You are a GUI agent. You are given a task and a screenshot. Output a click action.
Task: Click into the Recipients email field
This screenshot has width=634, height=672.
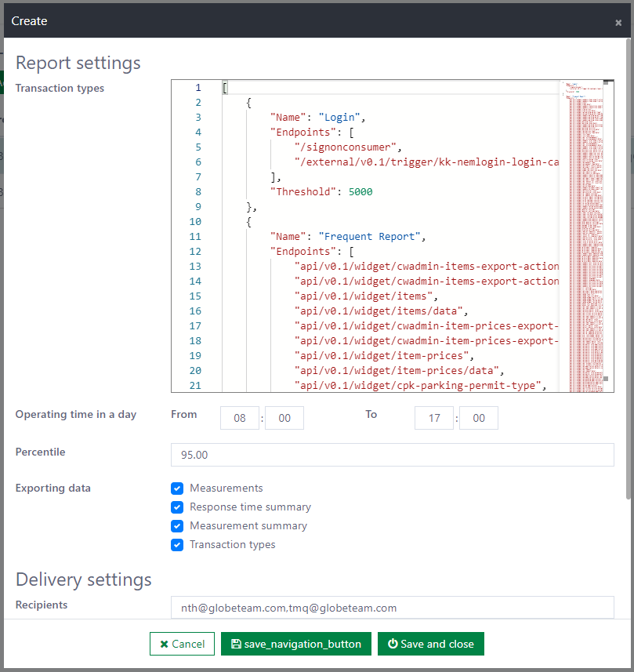click(x=392, y=608)
